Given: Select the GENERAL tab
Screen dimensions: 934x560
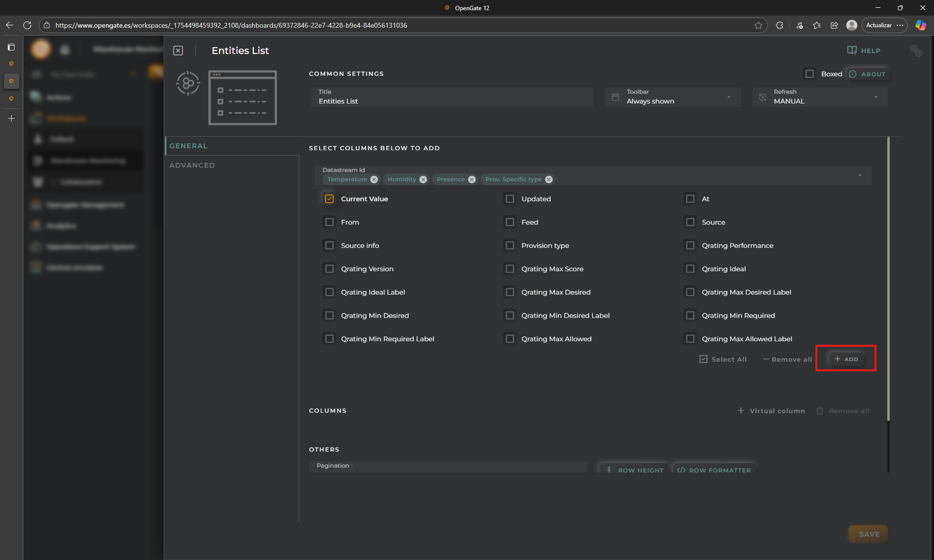Looking at the screenshot, I should [x=188, y=146].
